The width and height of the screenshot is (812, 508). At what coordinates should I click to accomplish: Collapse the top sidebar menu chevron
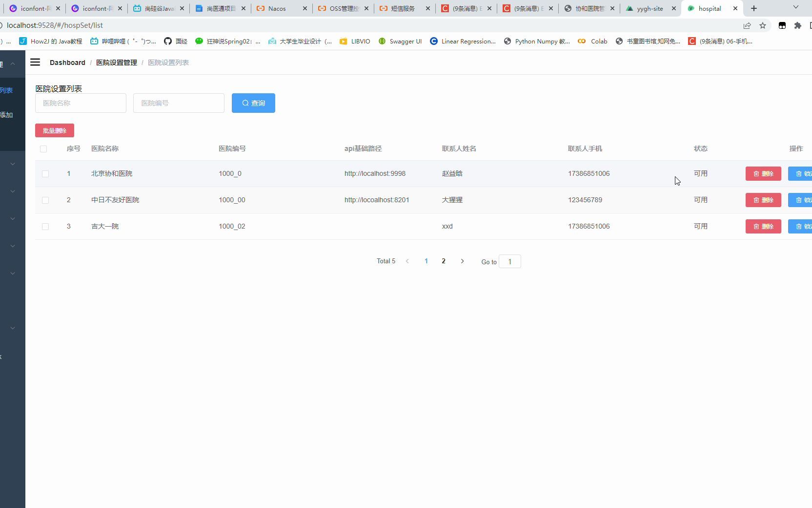point(13,63)
